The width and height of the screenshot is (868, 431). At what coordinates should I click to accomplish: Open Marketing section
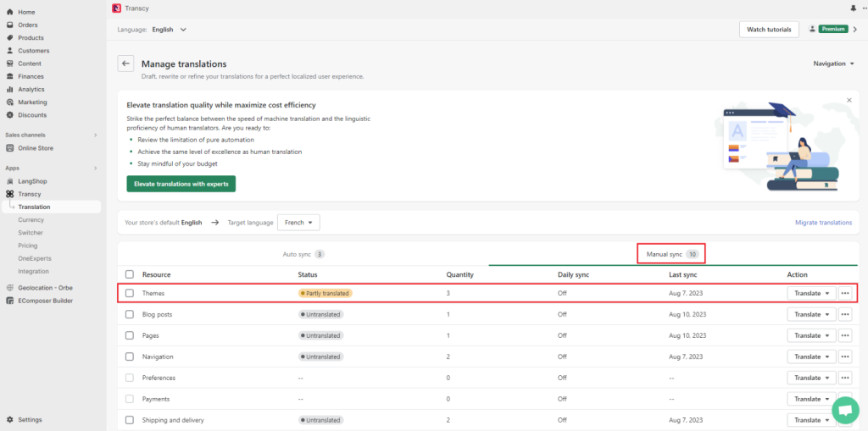point(32,102)
